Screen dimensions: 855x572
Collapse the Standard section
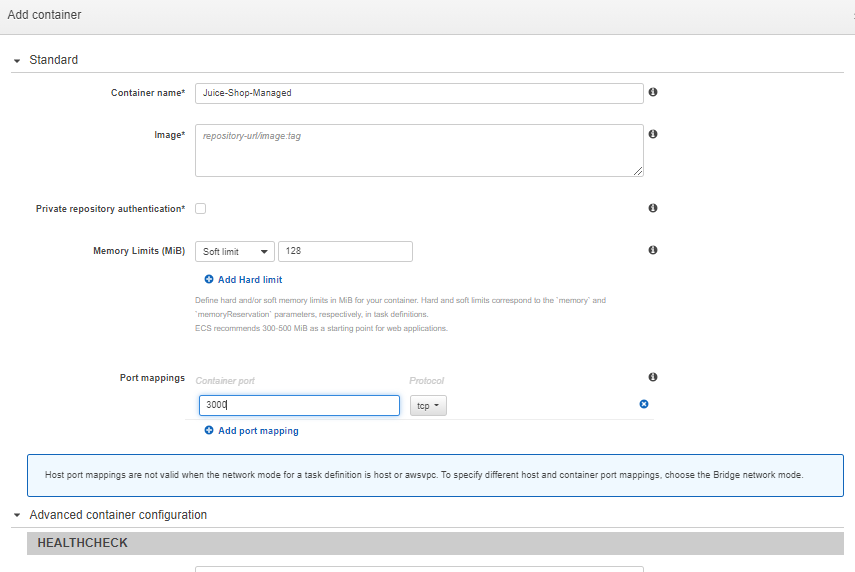pos(17,60)
